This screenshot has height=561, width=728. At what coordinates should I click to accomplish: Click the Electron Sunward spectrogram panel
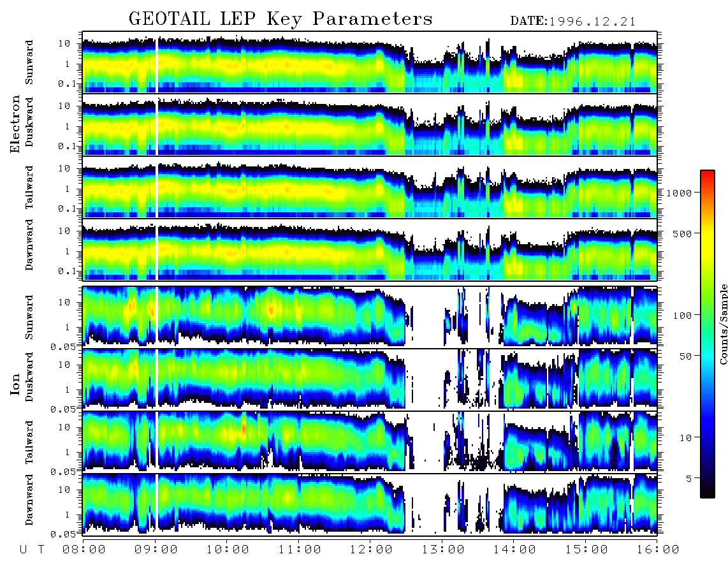[x=370, y=62]
